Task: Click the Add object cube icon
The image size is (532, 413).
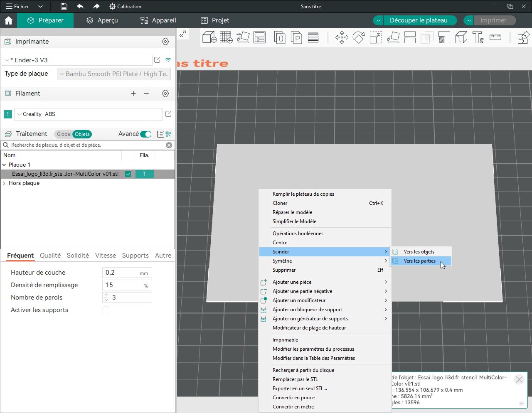Action: click(209, 37)
